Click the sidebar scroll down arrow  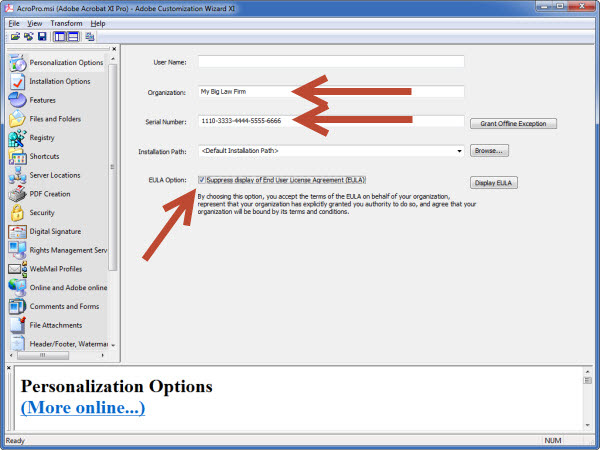pos(113,345)
